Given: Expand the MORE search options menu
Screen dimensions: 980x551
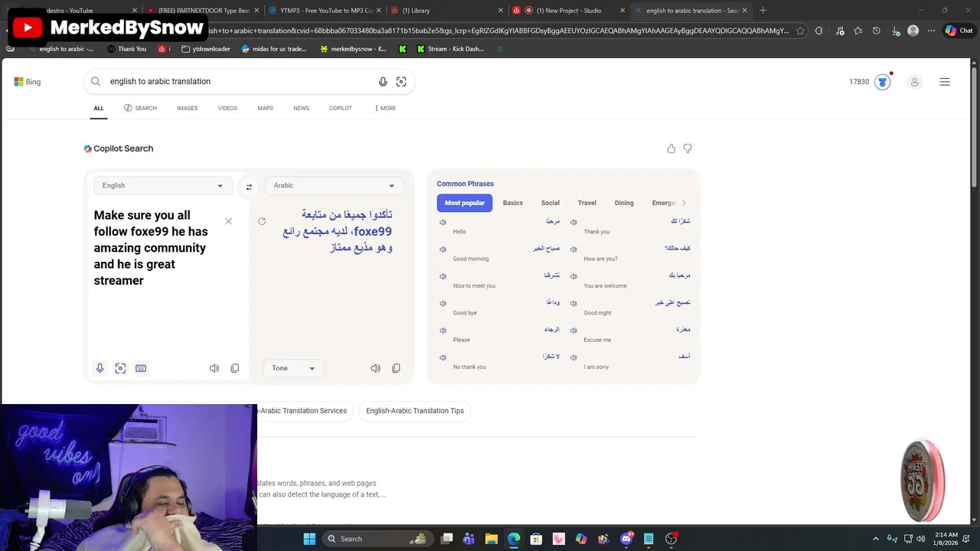Looking at the screenshot, I should [385, 108].
